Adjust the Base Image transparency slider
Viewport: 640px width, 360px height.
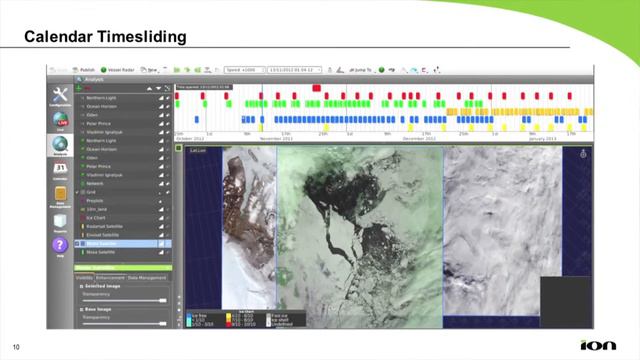pos(125,324)
